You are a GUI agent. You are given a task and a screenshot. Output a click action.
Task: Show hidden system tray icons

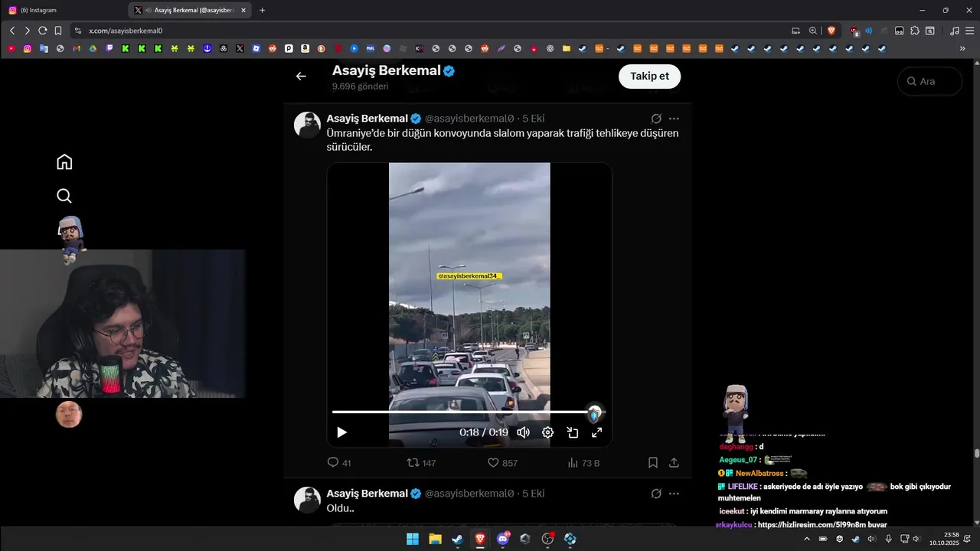(x=806, y=539)
